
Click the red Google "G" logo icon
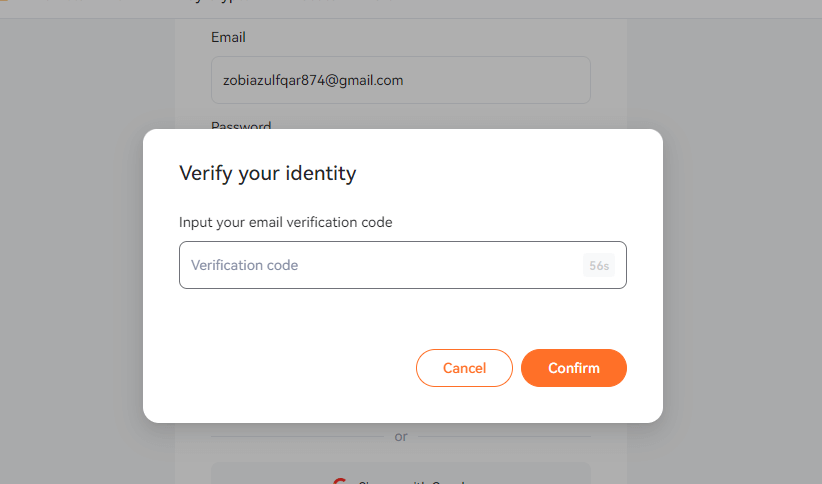(339, 481)
